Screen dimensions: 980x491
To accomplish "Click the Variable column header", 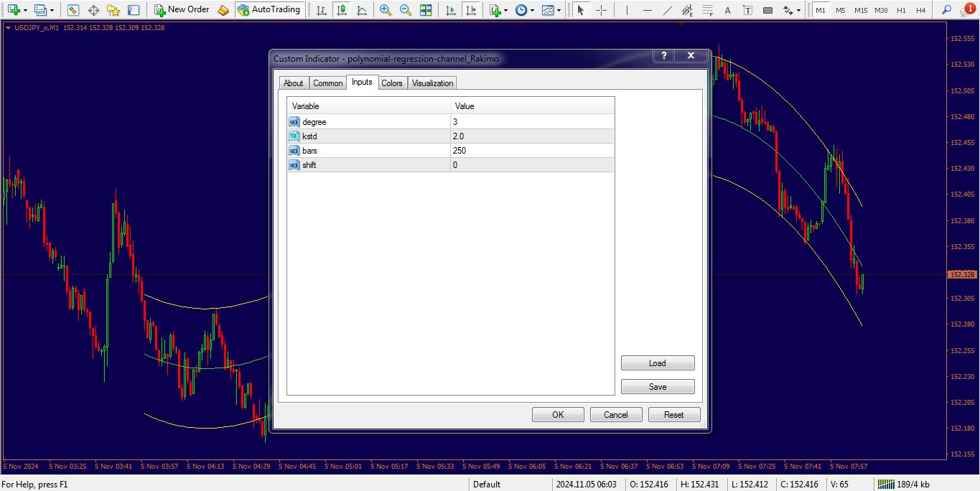I will tap(369, 106).
